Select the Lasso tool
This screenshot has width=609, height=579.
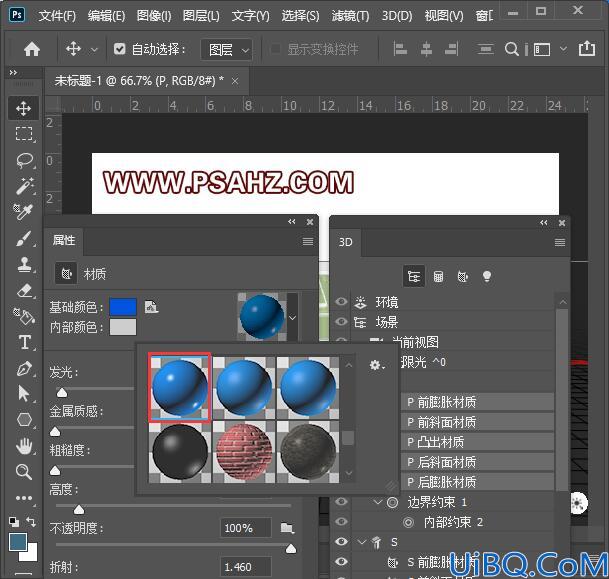coord(24,160)
